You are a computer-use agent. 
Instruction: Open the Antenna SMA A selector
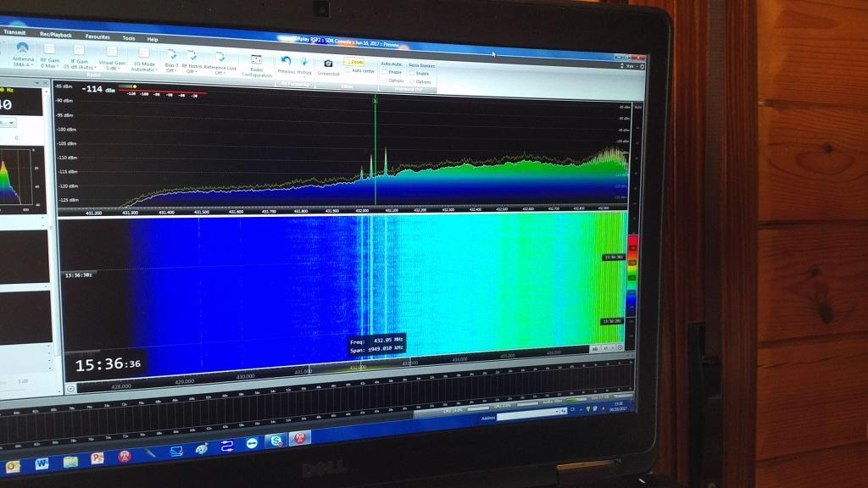tap(23, 55)
